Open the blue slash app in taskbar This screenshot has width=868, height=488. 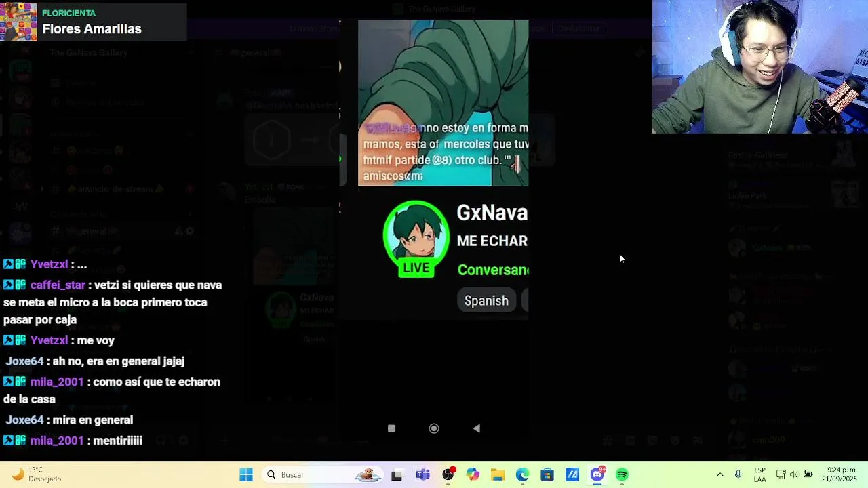pyautogui.click(x=572, y=475)
